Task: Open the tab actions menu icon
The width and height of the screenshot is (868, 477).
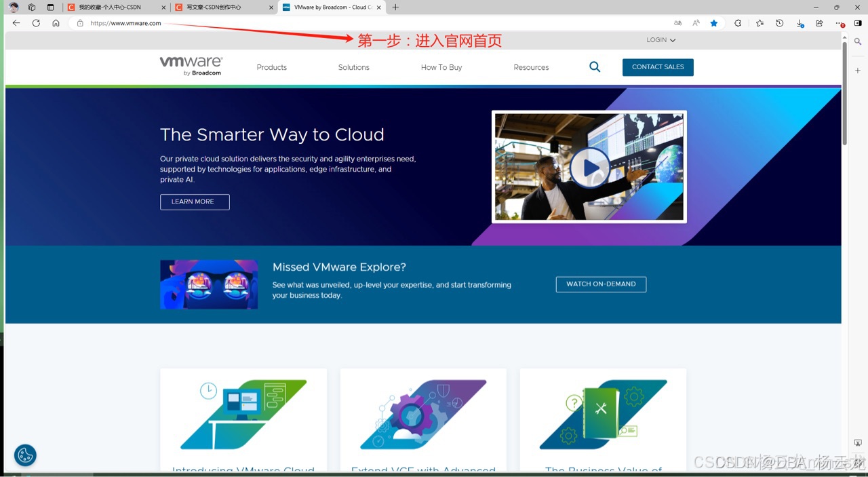Action: (50, 7)
